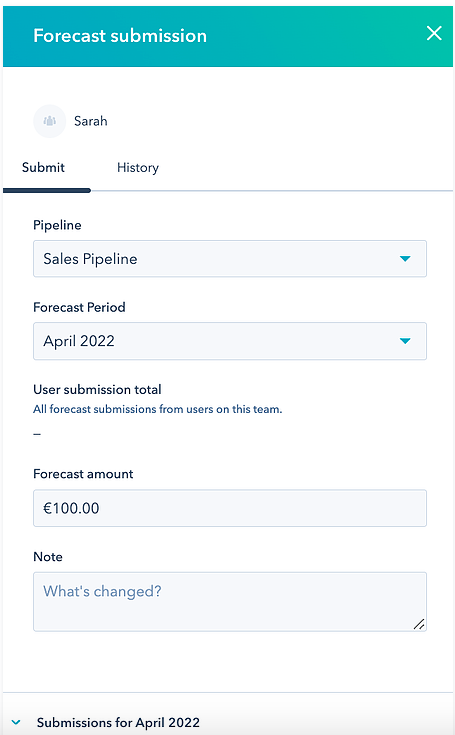
Task: Click the Note textarea resize handle
Action: pyautogui.click(x=419, y=624)
